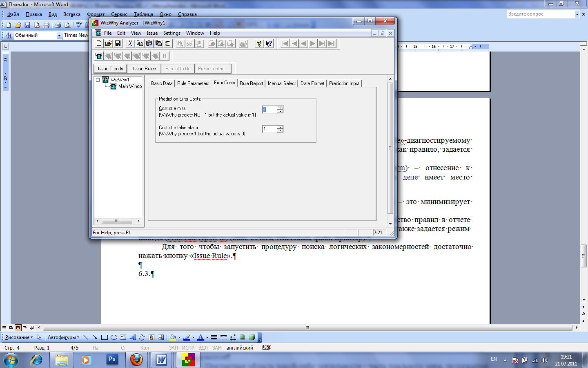
Task: Insert WordArt from drawing toolbar
Action: coord(133,337)
